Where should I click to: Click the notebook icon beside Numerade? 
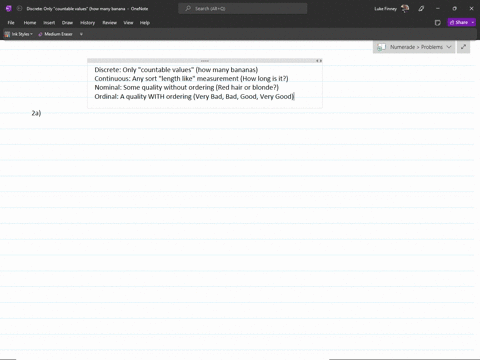pyautogui.click(x=381, y=47)
